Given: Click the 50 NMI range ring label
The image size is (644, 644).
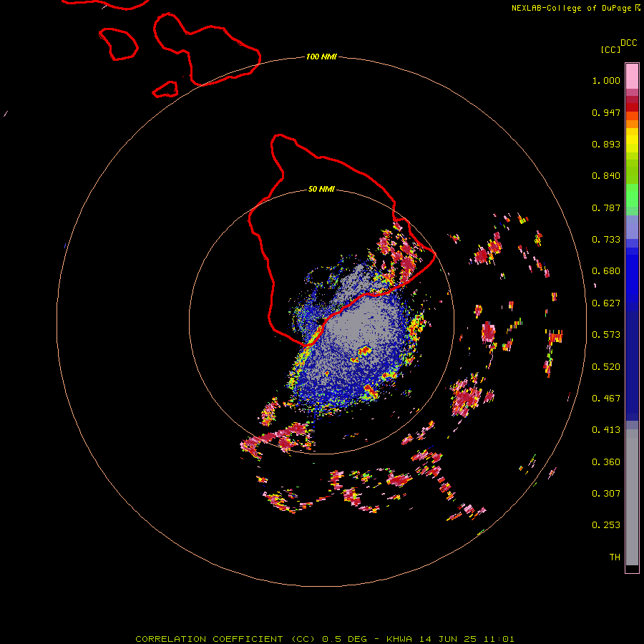Looking at the screenshot, I should [x=321, y=190].
